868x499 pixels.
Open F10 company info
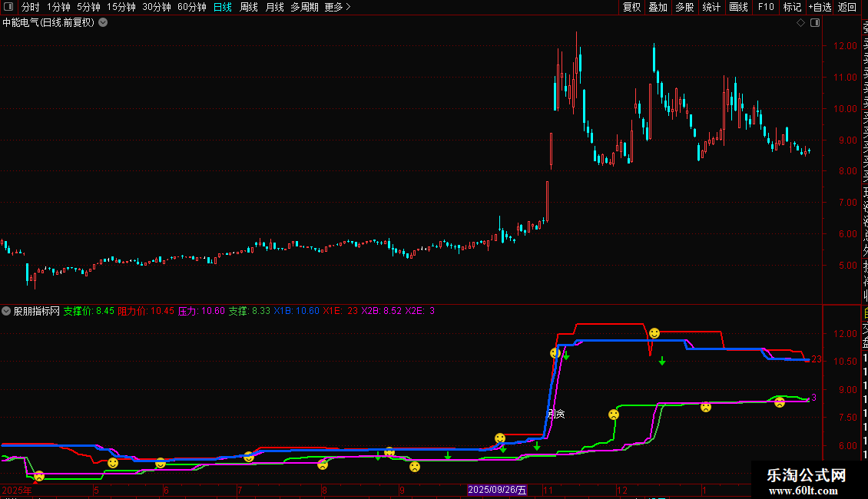[x=766, y=7]
